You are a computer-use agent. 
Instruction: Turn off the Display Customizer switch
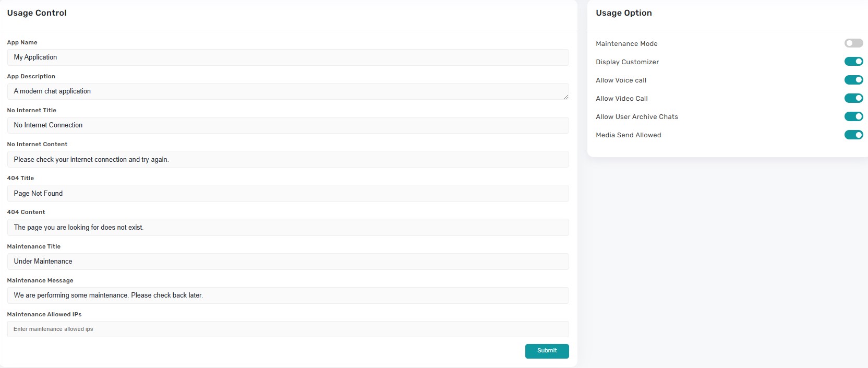pos(853,62)
